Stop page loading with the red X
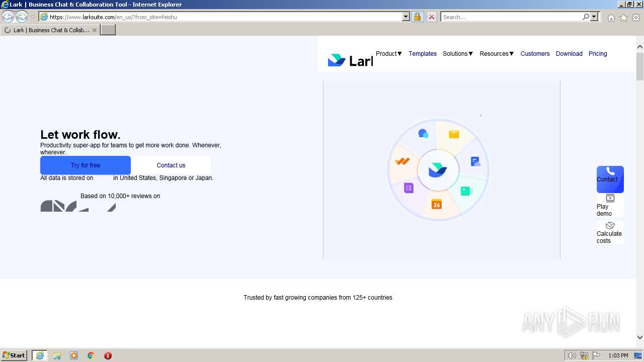The width and height of the screenshot is (644, 362). point(432,17)
